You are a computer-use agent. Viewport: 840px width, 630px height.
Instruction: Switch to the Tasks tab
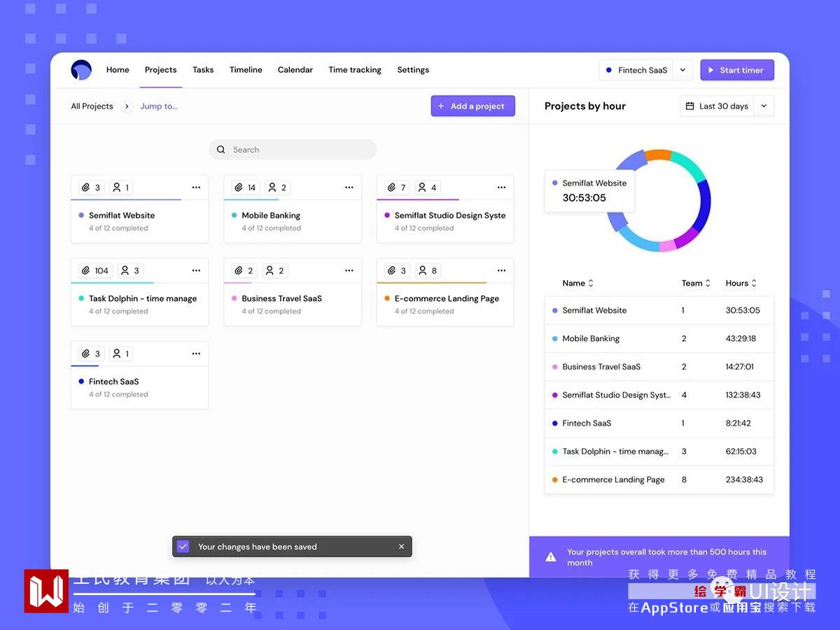pyautogui.click(x=203, y=70)
